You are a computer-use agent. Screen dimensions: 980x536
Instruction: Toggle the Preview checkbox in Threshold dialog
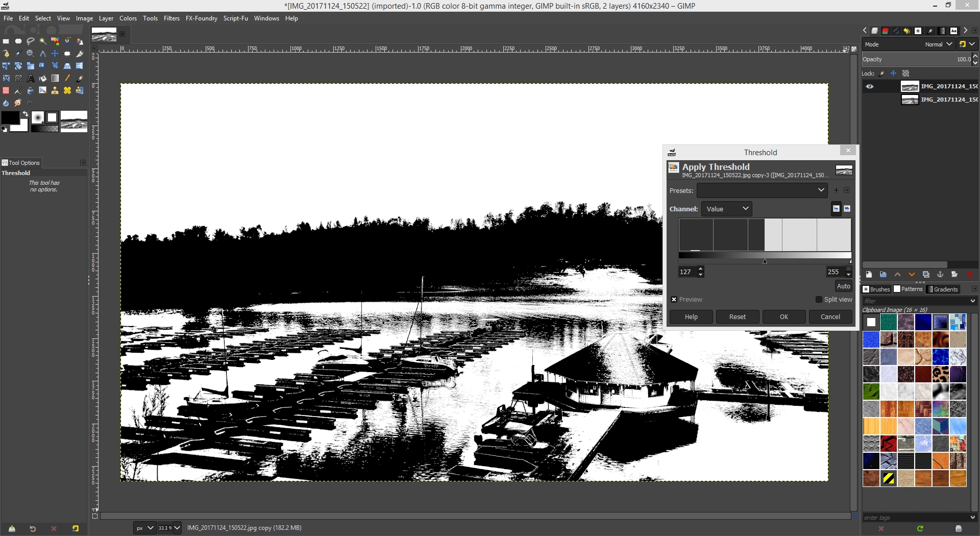674,300
